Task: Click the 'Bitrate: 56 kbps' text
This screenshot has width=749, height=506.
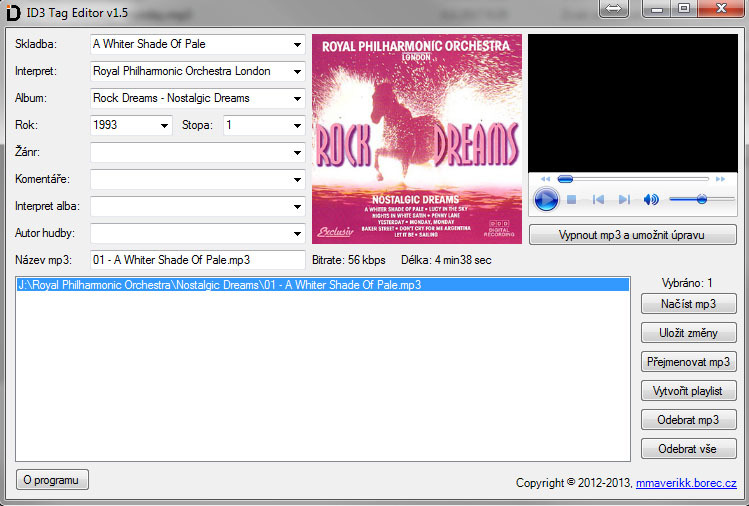Action: click(349, 260)
